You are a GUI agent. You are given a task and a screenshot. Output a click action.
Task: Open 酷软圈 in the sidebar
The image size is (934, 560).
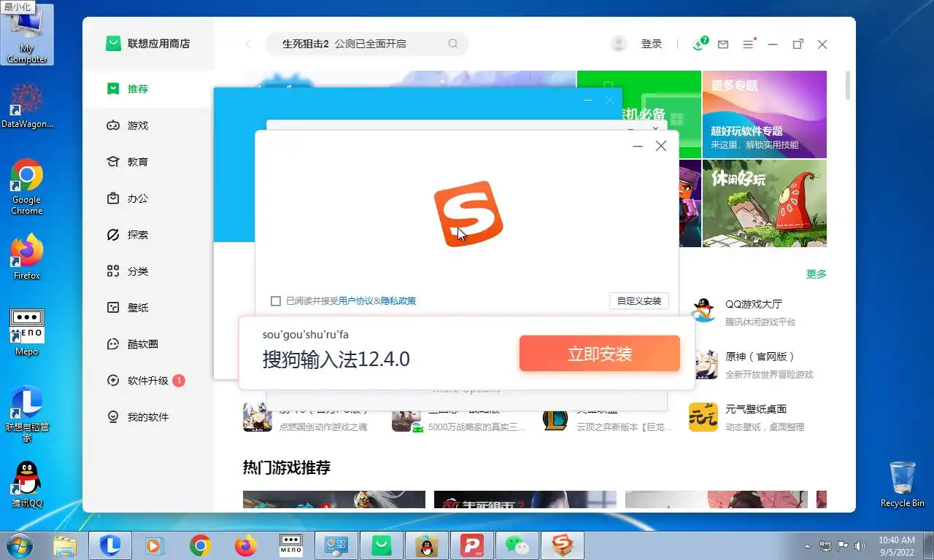click(148, 344)
